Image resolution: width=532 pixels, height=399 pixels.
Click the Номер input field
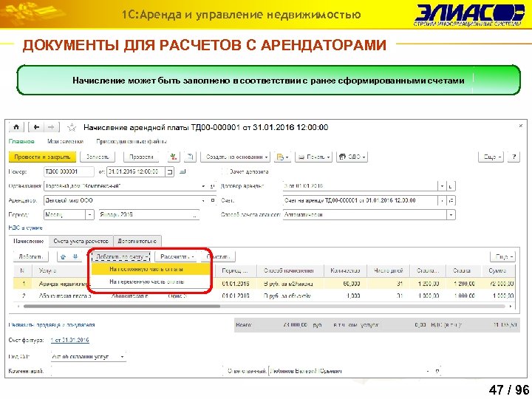click(69, 171)
